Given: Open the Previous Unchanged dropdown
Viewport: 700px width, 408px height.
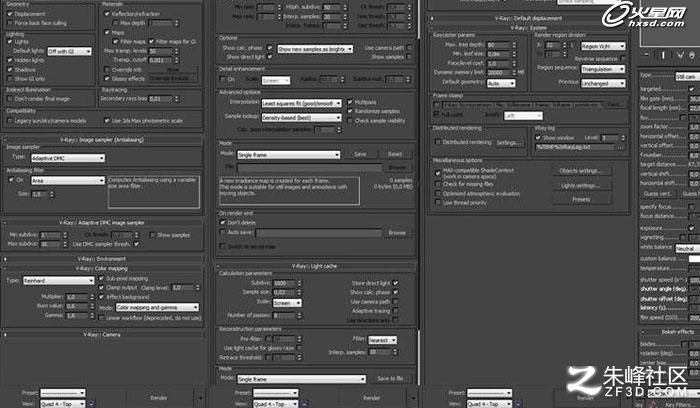Looking at the screenshot, I should 603,83.
